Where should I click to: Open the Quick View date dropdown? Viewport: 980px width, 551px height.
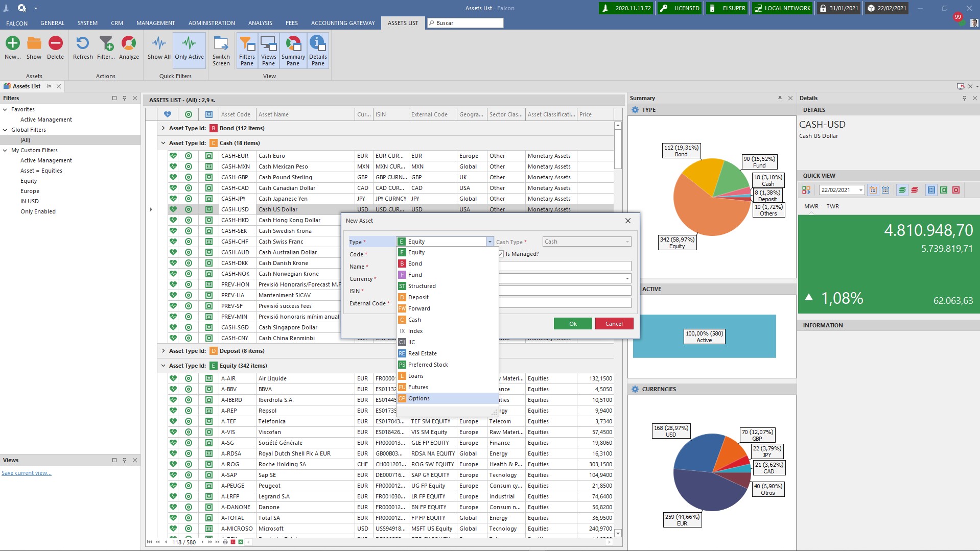coord(861,190)
